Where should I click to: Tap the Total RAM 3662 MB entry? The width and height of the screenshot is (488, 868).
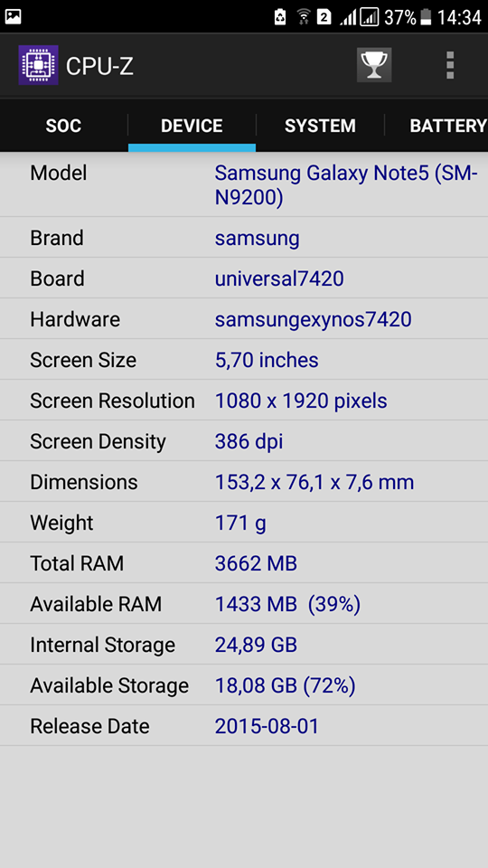(244, 563)
